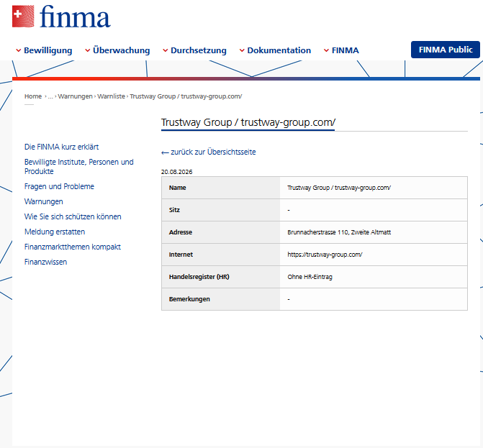The height and width of the screenshot is (448, 483).
Task: Expand the breadcrumb ellipsis
Action: coord(50,96)
